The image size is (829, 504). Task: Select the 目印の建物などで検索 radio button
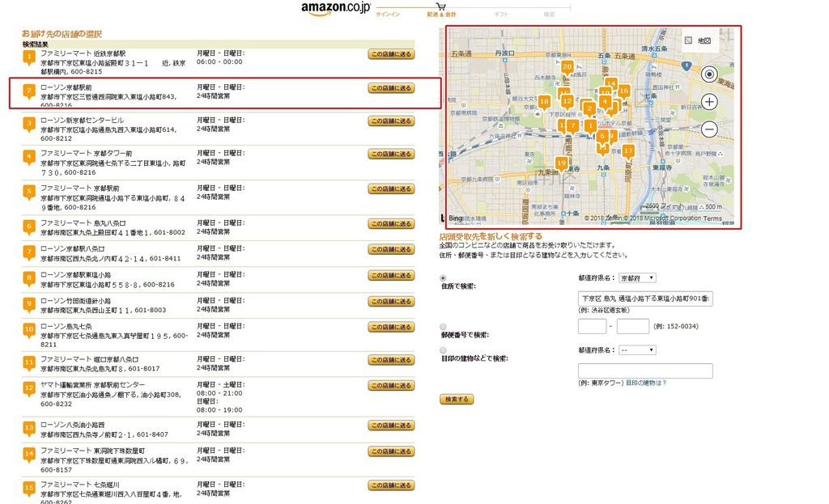coord(443,350)
